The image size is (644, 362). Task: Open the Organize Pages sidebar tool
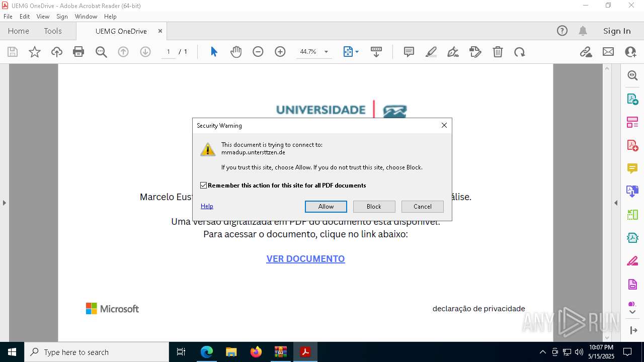point(632,122)
